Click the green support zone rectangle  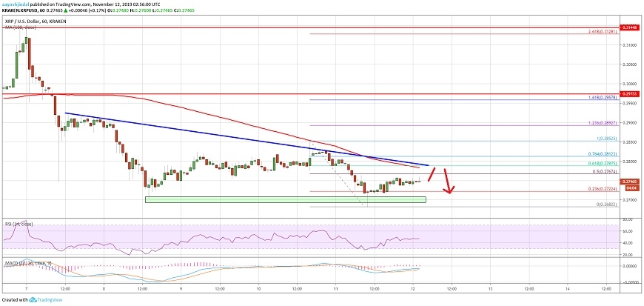pyautogui.click(x=286, y=199)
